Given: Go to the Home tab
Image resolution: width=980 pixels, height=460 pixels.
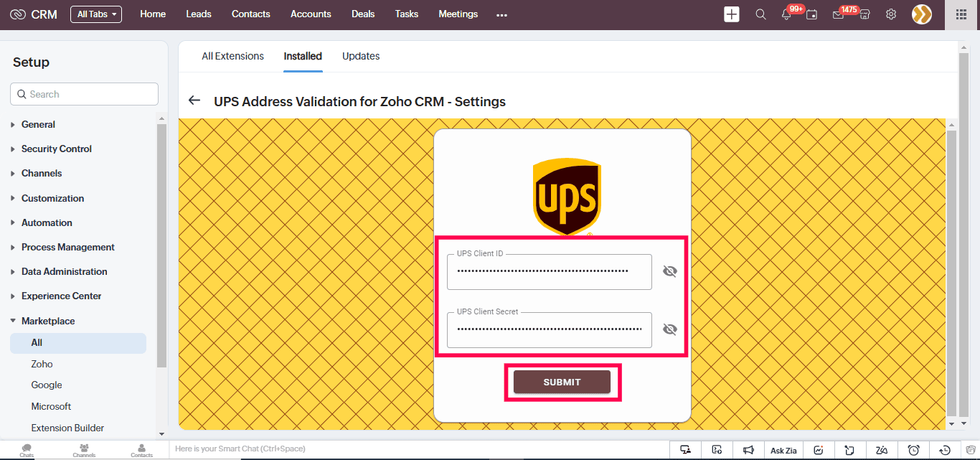Looking at the screenshot, I should tap(153, 14).
